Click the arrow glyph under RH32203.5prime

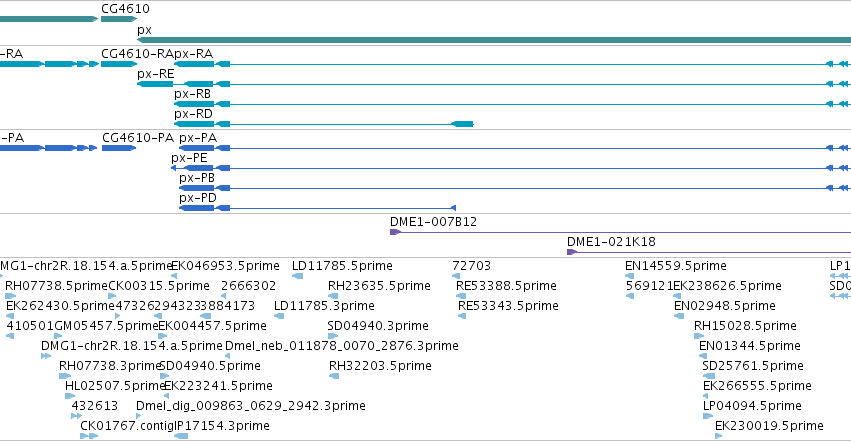(x=334, y=376)
